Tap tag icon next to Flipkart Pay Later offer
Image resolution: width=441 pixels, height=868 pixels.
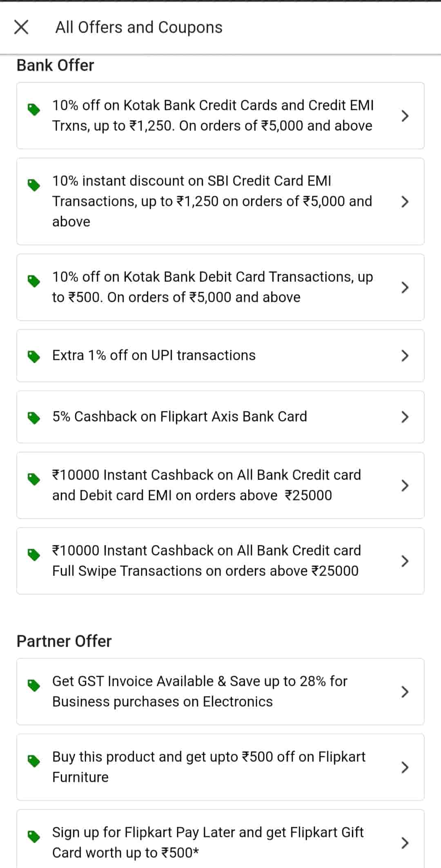tap(33, 836)
